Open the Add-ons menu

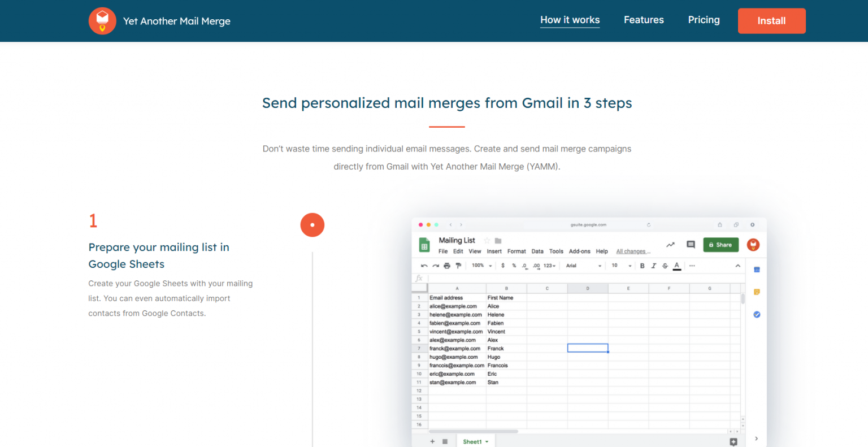pos(580,251)
